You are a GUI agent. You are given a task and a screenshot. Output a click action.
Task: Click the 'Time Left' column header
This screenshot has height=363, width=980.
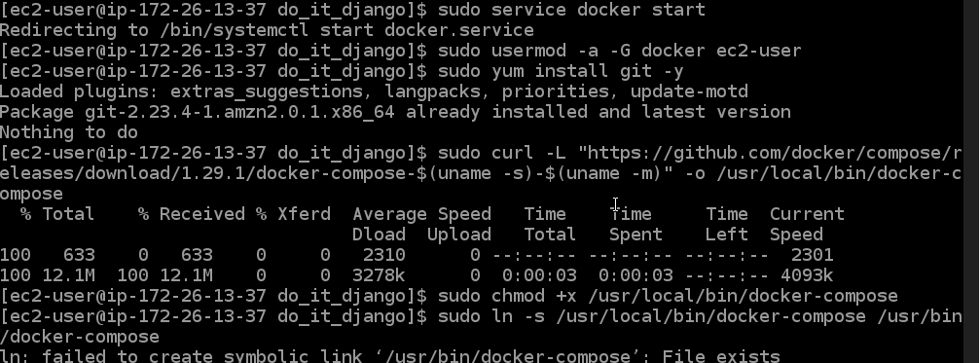[727, 224]
